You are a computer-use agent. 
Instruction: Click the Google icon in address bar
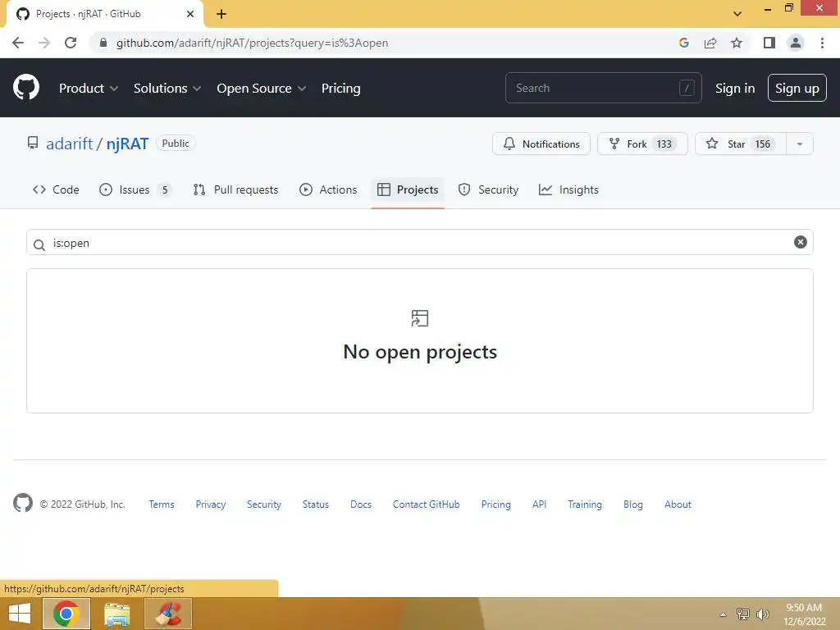[x=683, y=43]
